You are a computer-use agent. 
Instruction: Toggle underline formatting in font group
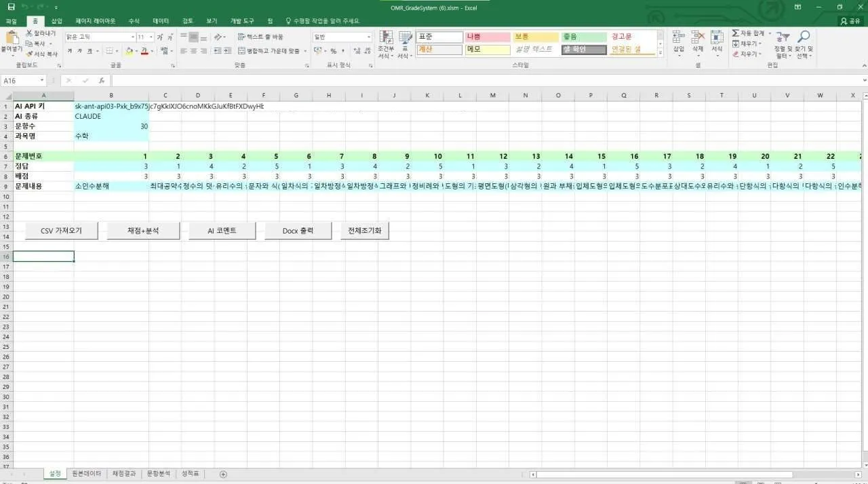click(90, 51)
